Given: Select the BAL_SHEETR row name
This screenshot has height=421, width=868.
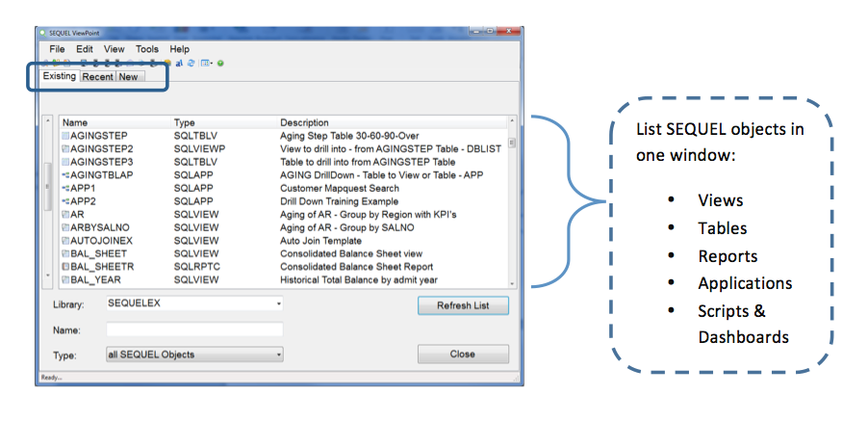Looking at the screenshot, I should (102, 267).
